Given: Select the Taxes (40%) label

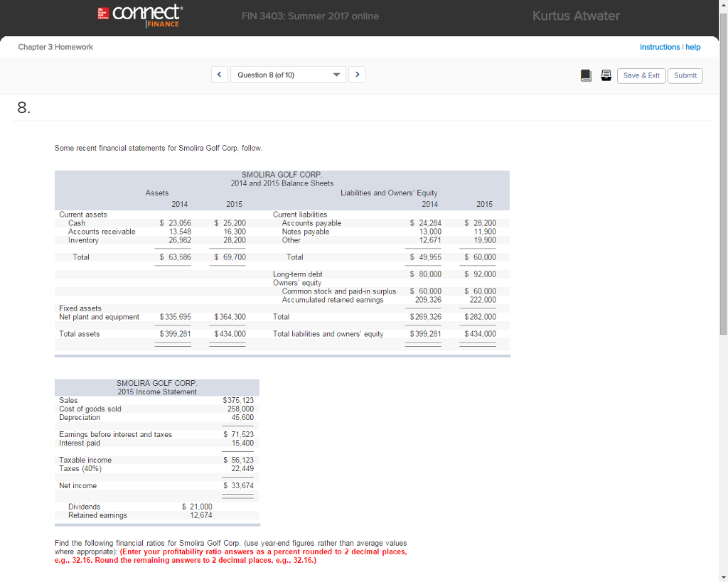Looking at the screenshot, I should (x=80, y=469).
